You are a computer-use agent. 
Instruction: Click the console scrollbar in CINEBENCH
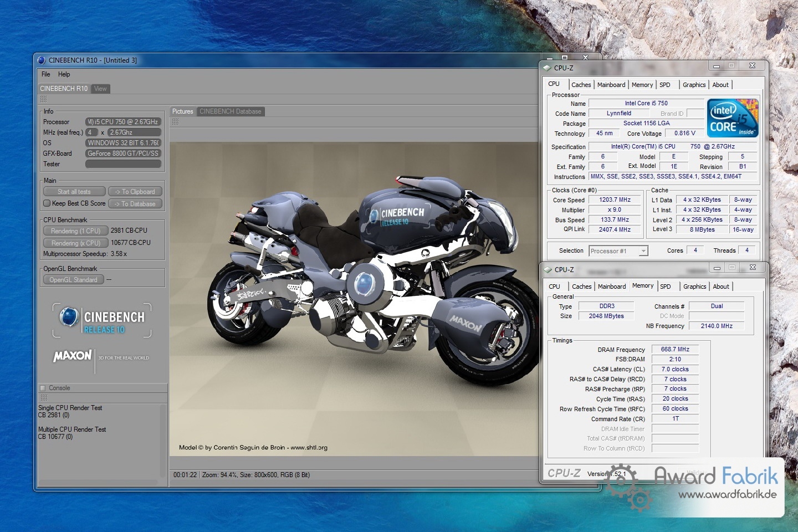[x=163, y=441]
